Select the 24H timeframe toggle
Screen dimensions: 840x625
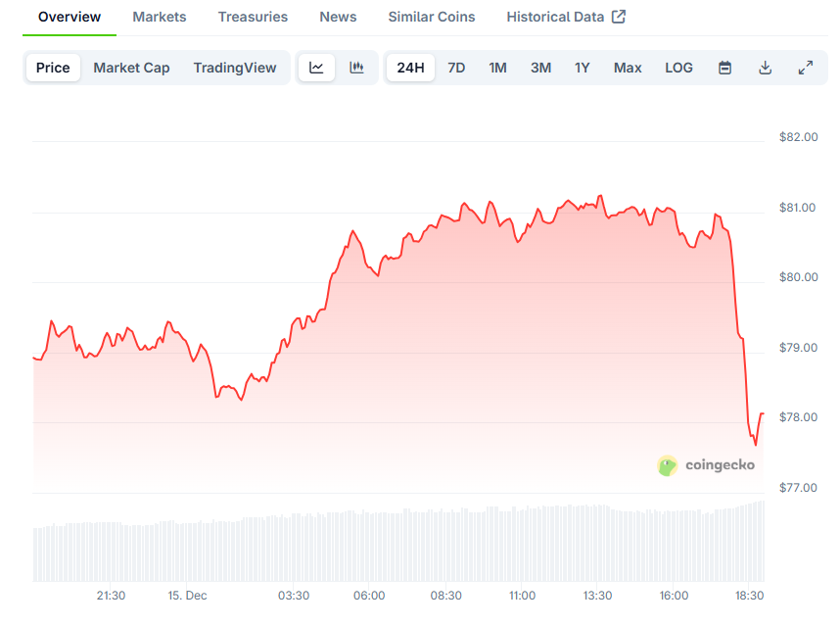pyautogui.click(x=410, y=67)
